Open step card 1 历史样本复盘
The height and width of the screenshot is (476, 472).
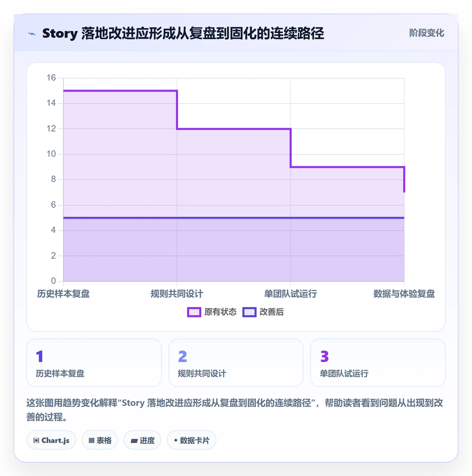coord(94,363)
